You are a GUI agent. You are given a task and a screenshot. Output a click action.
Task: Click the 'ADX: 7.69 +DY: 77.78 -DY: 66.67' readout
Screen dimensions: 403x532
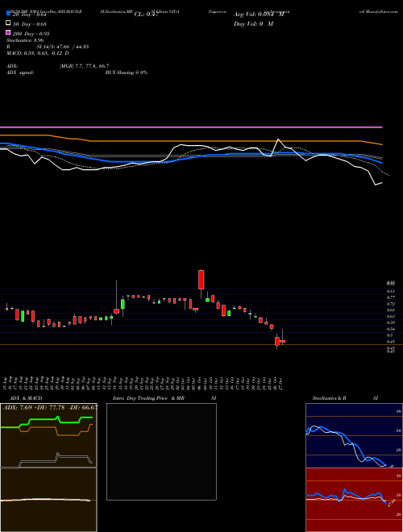click(50, 407)
